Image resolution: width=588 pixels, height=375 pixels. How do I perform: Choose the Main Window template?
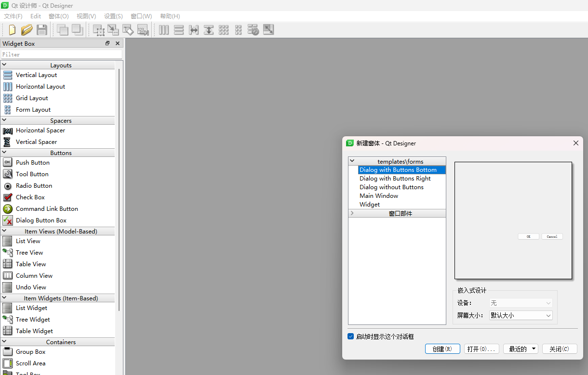coord(379,196)
